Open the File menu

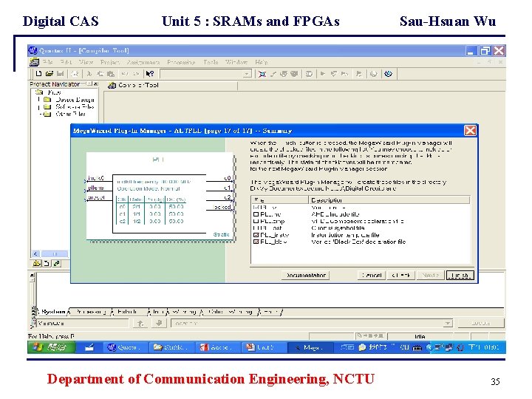47,62
